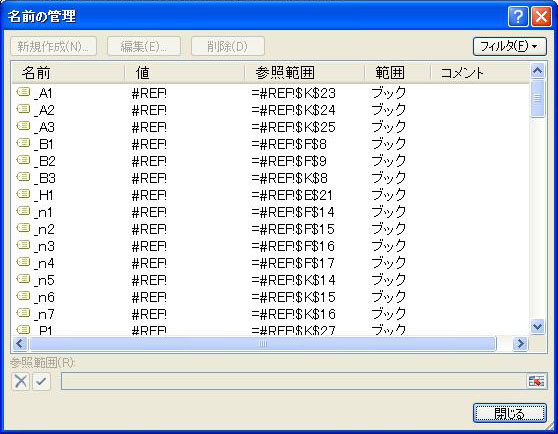
Task: Click reference =#REF!$F$9
Action: (289, 162)
